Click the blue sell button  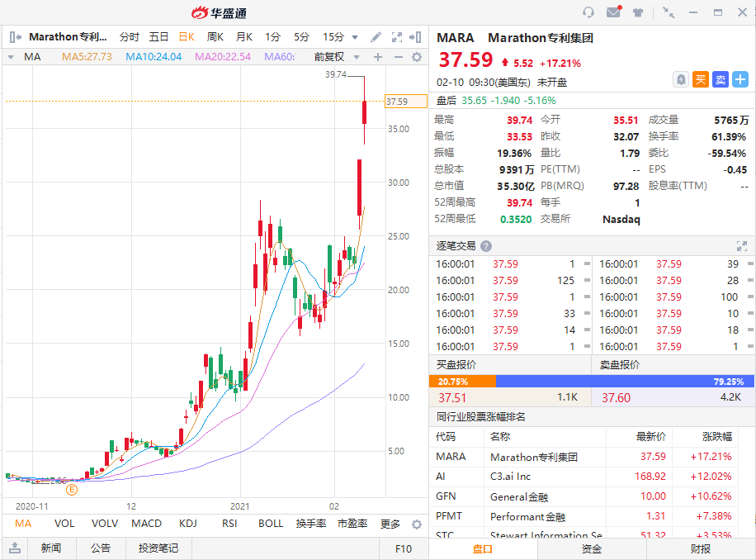point(721,79)
